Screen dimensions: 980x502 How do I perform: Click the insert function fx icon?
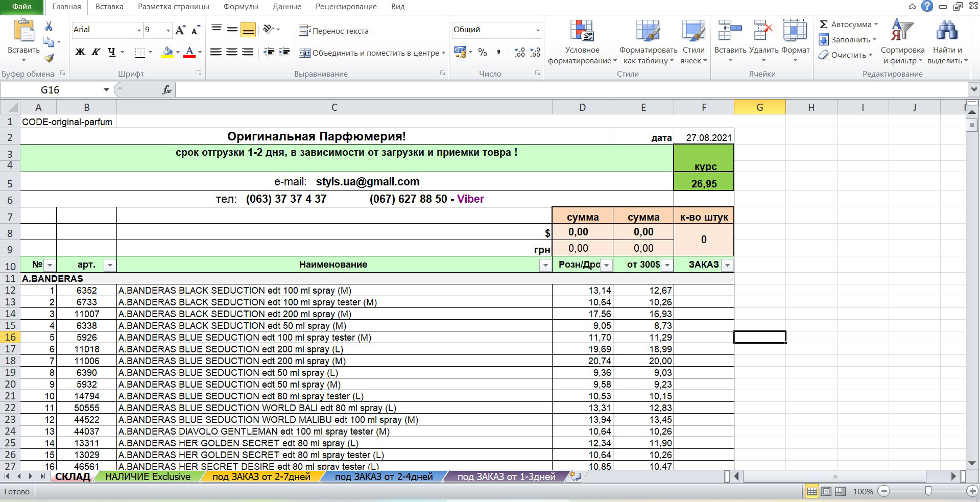(x=166, y=90)
